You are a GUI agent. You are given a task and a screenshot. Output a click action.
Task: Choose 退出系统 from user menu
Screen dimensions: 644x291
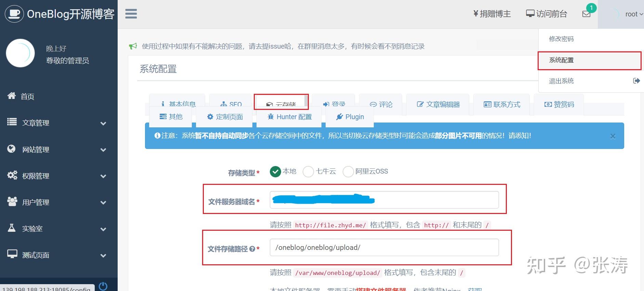tap(590, 81)
